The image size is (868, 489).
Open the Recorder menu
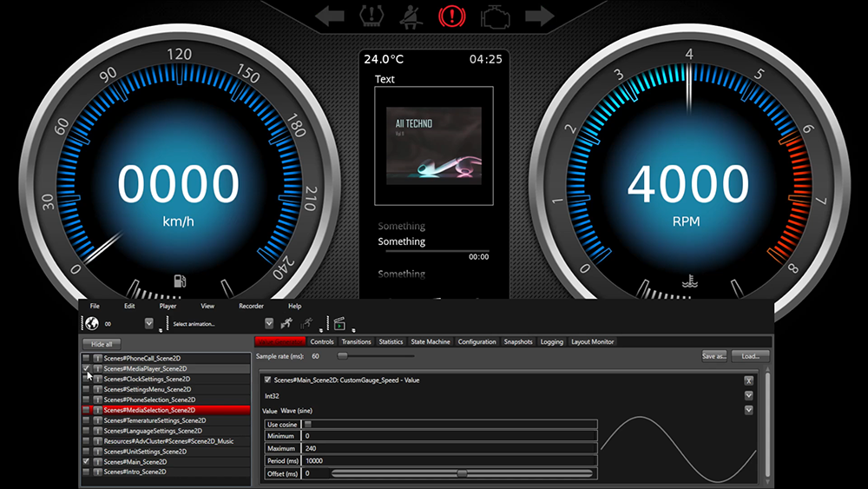click(251, 306)
